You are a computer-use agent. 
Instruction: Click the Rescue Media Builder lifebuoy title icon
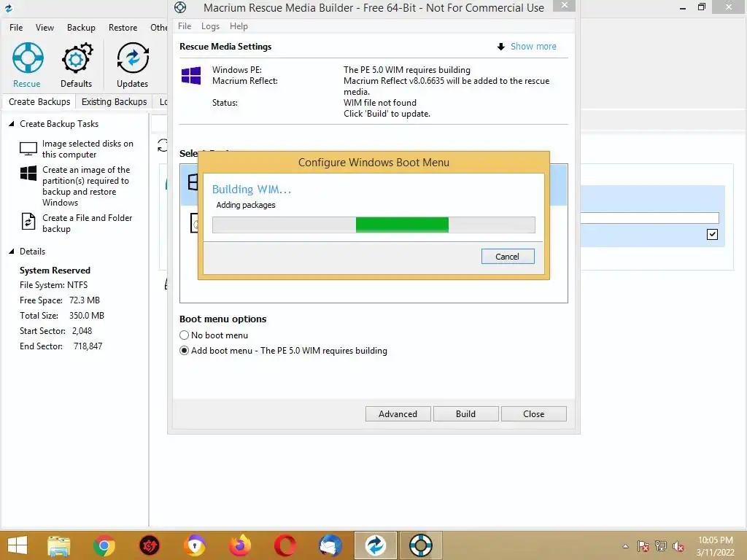point(180,7)
